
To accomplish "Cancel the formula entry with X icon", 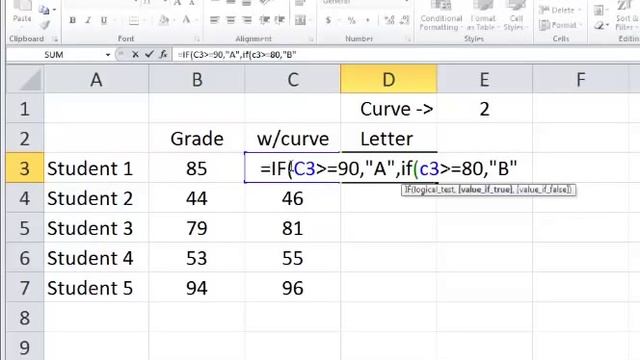I will (x=135, y=54).
